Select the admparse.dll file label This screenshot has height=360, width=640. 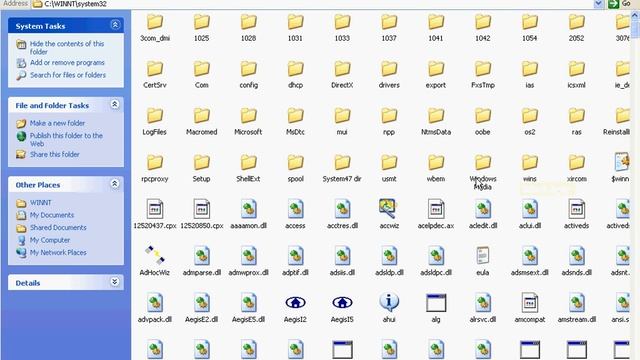coord(202,272)
